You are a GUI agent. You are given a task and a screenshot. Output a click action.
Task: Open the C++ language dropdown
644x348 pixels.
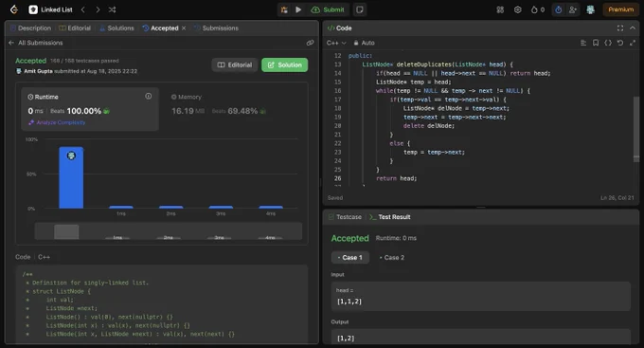(336, 43)
